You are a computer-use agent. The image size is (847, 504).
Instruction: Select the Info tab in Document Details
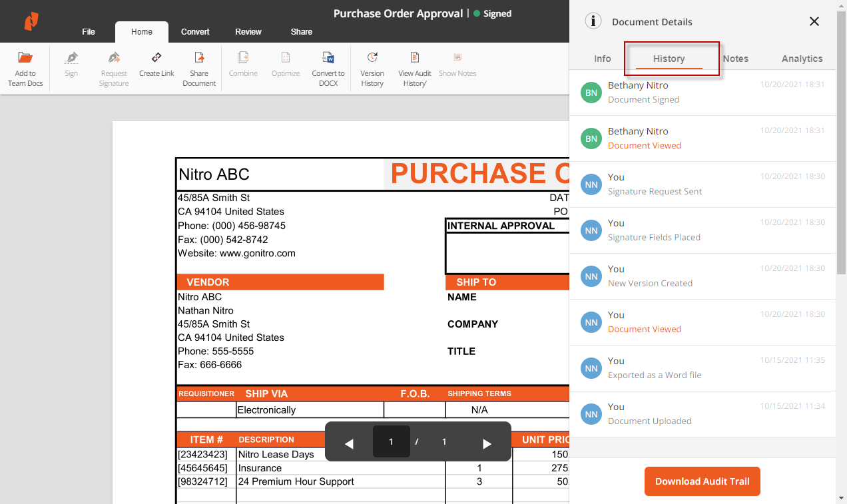(602, 59)
